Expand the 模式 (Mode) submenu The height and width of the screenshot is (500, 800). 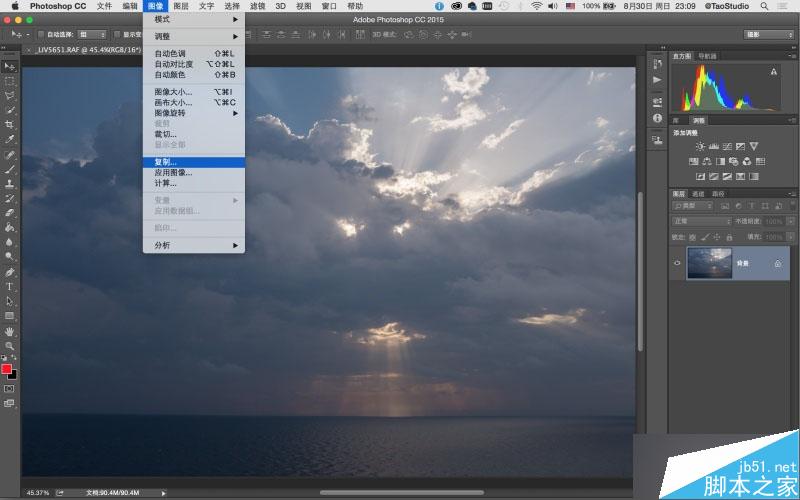194,19
